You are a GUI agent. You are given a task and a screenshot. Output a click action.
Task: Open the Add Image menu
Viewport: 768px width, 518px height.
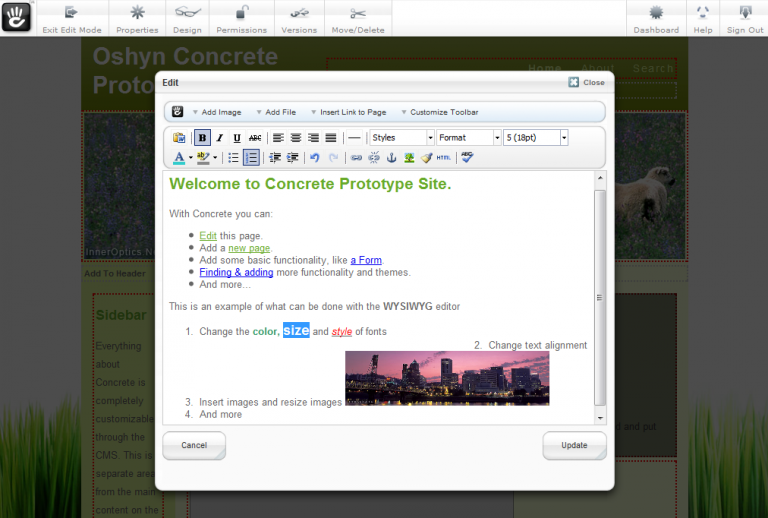tap(217, 112)
